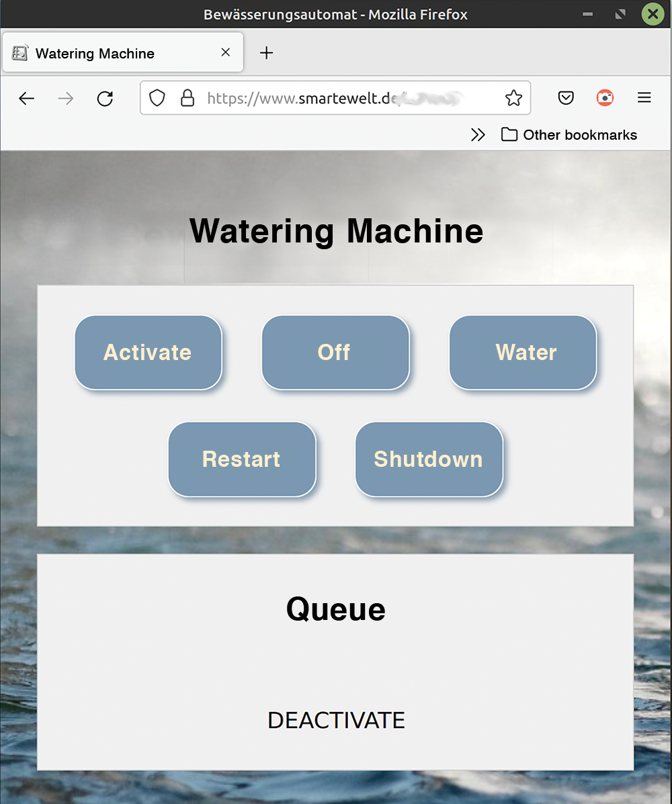672x804 pixels.
Task: Click the Watering Machine page heading
Action: point(336,231)
